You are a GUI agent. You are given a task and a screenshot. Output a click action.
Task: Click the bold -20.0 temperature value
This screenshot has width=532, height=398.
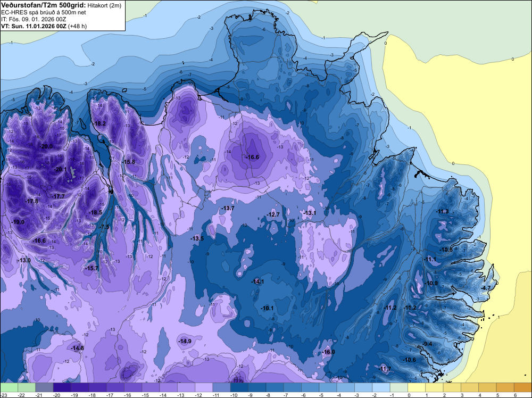click(x=46, y=146)
